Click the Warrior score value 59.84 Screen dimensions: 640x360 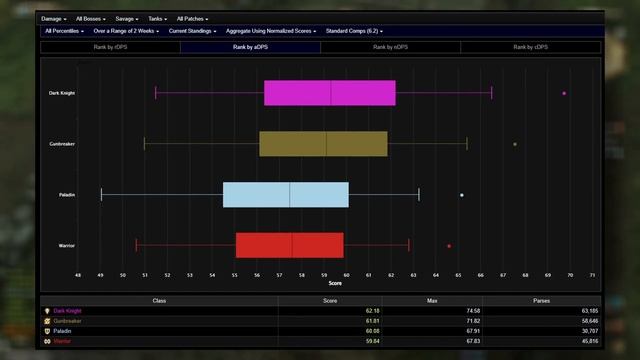point(373,341)
